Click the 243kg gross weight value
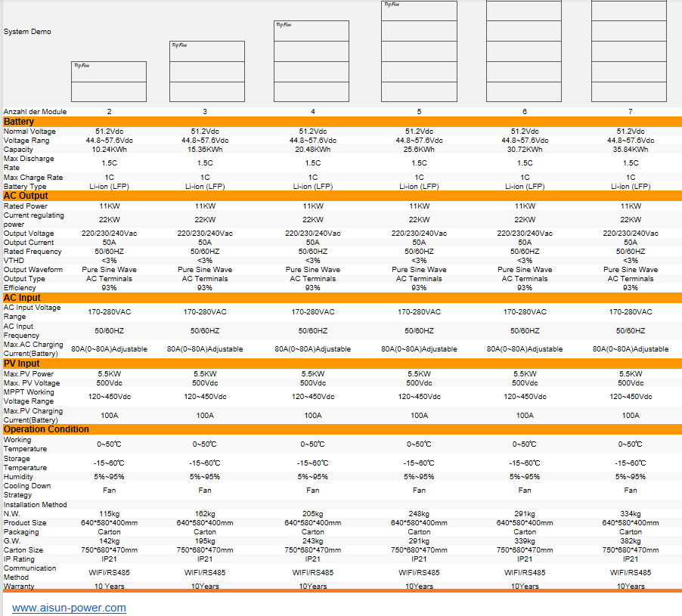The image size is (682, 616). (313, 541)
